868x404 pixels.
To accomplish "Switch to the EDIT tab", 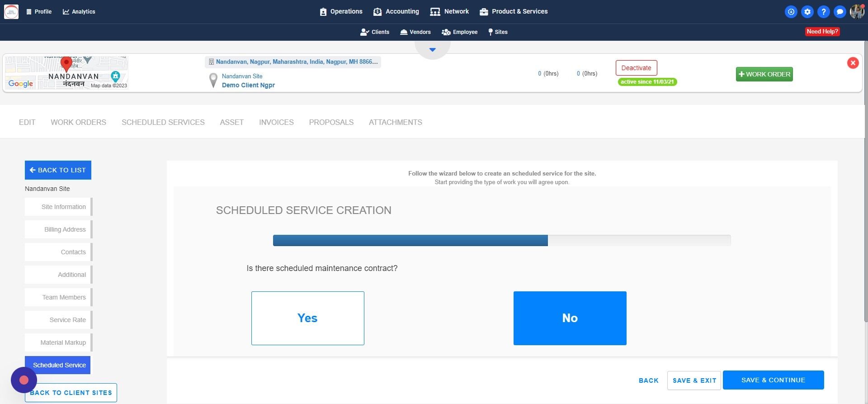I will pyautogui.click(x=27, y=122).
